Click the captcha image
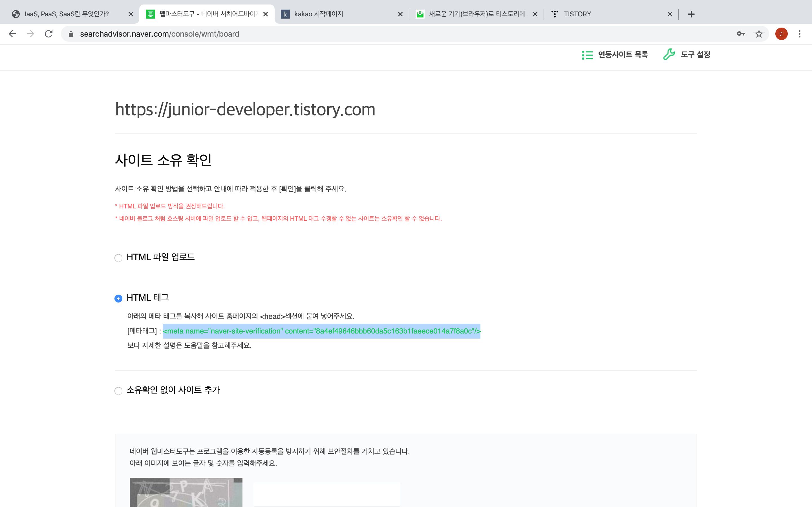The image size is (812, 507). pos(186,492)
